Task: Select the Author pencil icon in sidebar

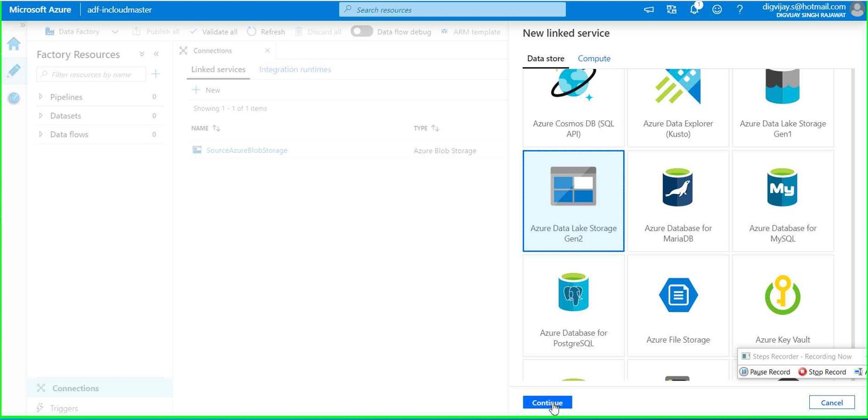Action: 14,70
